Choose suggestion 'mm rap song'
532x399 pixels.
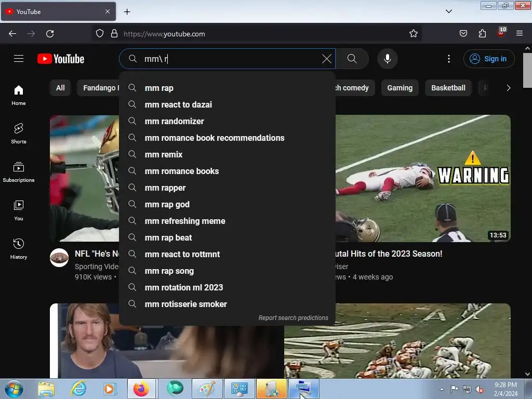(228, 271)
